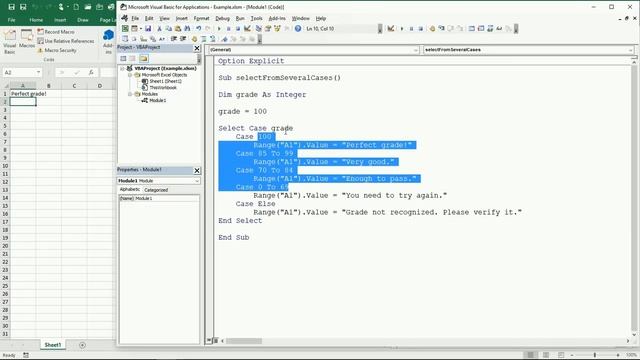Click the Break pause icon in standard toolbar
The image size is (640, 360).
tap(229, 29)
